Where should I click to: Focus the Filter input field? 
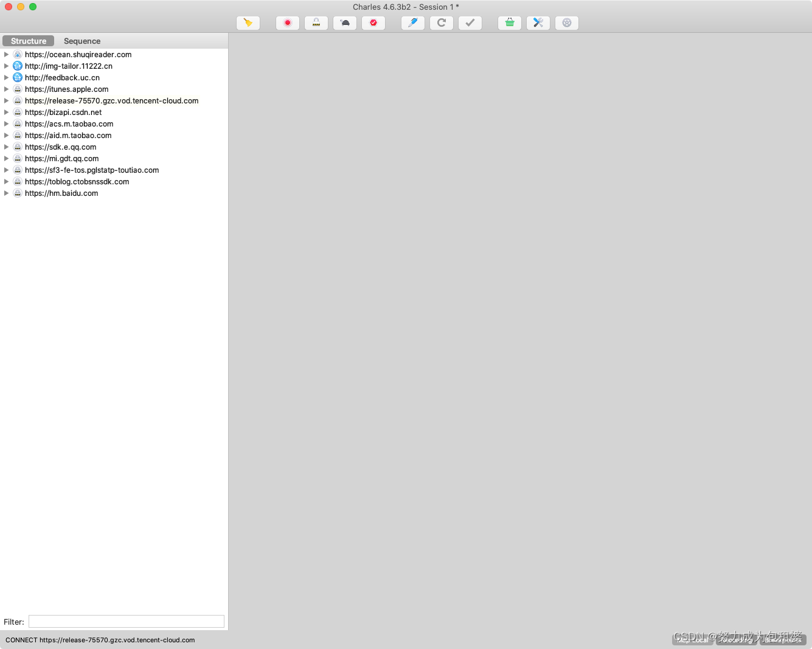pyautogui.click(x=127, y=621)
